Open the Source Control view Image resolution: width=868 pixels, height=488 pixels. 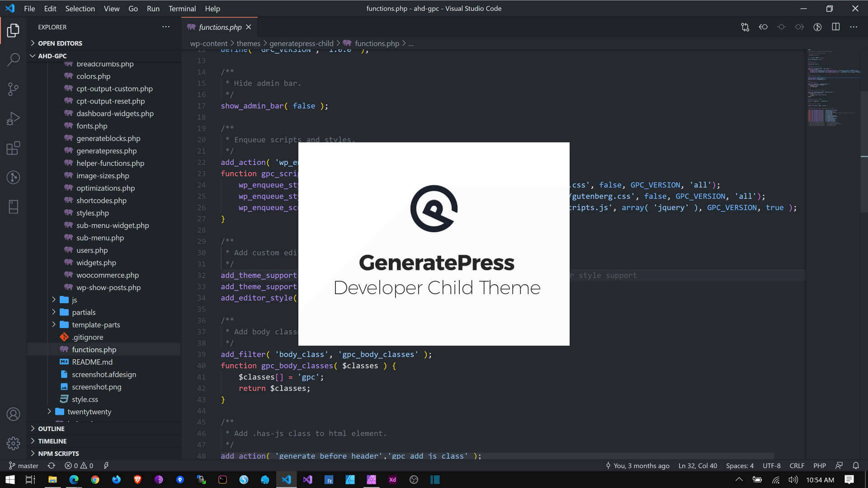pyautogui.click(x=14, y=89)
